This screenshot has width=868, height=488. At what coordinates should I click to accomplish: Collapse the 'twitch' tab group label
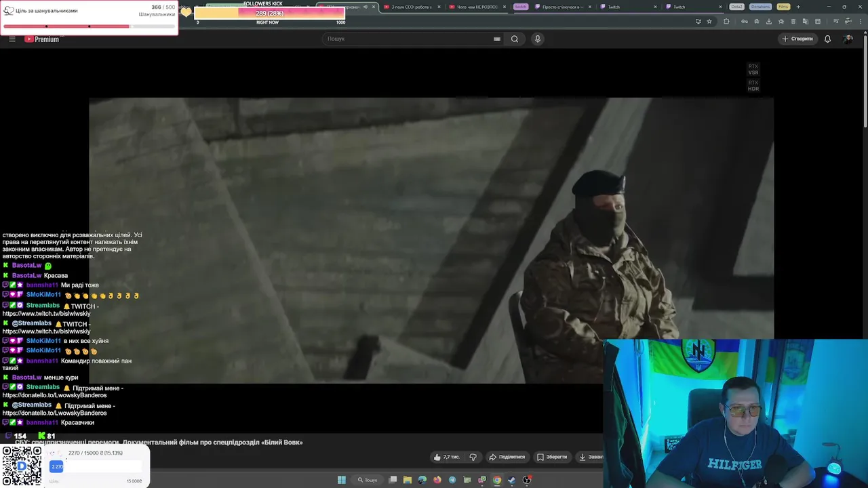[x=520, y=7]
